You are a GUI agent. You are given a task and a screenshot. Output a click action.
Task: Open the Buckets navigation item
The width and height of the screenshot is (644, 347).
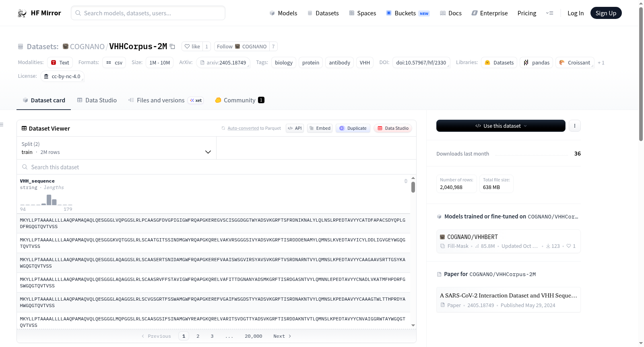point(408,13)
